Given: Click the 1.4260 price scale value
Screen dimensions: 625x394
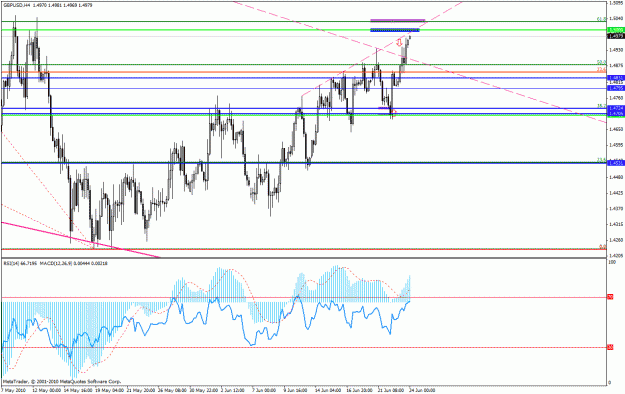Looking at the screenshot, I should (616, 240).
